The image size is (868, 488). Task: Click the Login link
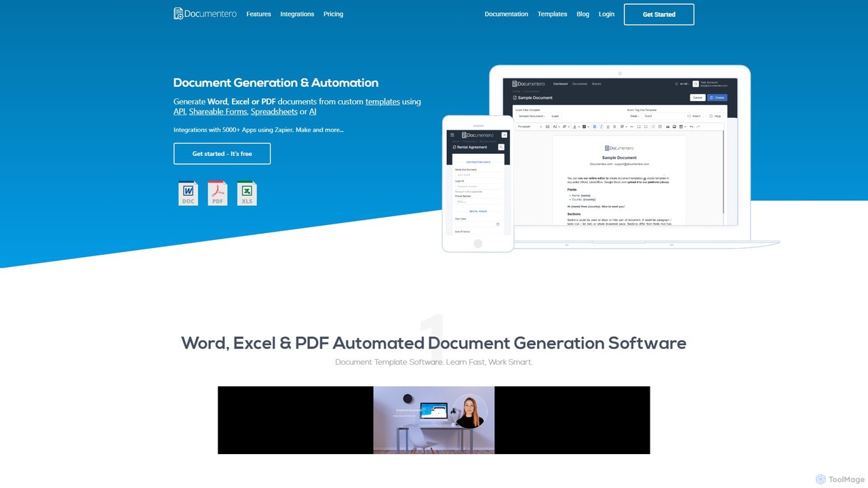(606, 14)
